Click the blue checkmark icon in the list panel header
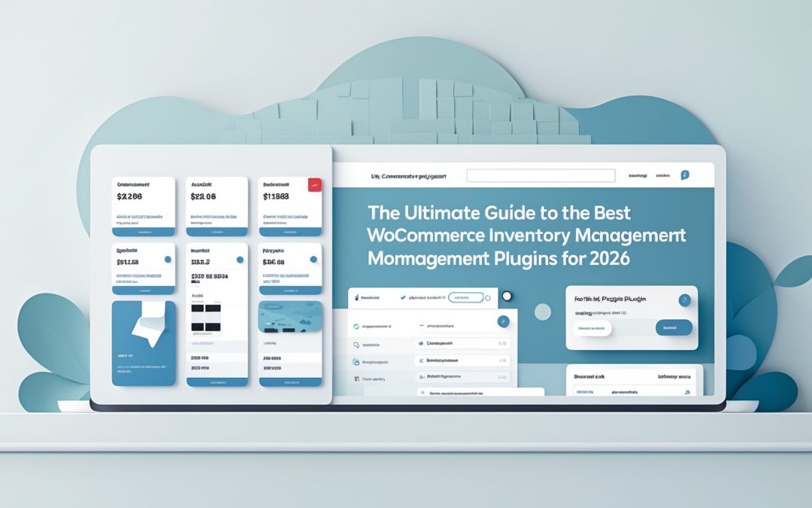The image size is (812, 508). pyautogui.click(x=403, y=297)
